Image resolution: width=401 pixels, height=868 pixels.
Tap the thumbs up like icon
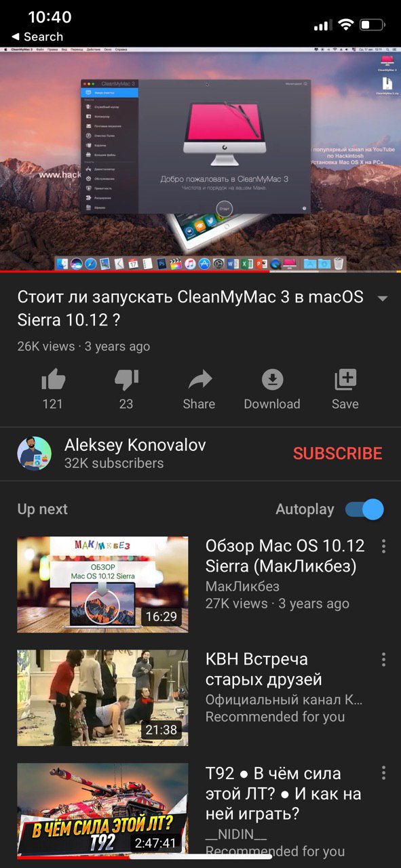[53, 380]
